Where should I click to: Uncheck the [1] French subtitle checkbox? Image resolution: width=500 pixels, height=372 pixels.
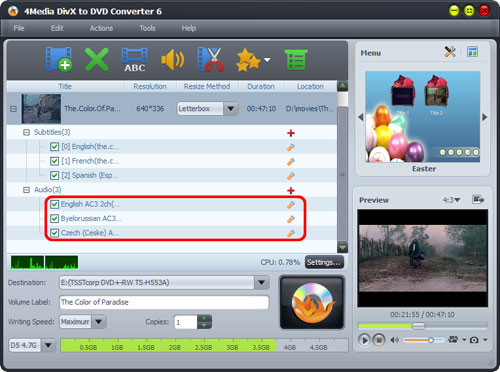click(x=54, y=161)
